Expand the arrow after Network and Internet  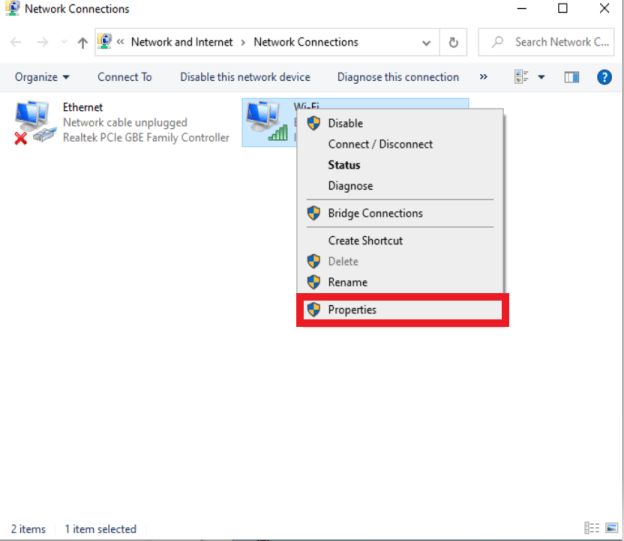tap(243, 42)
